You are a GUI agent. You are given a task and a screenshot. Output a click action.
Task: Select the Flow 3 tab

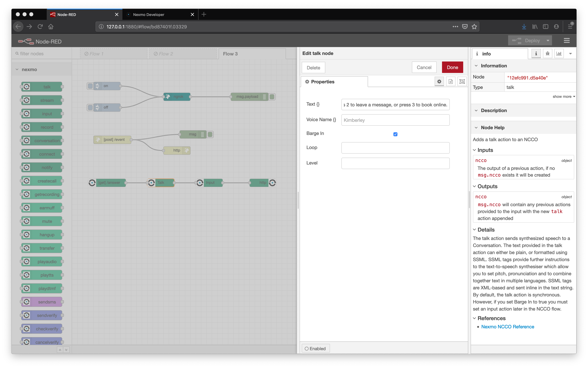tap(252, 54)
